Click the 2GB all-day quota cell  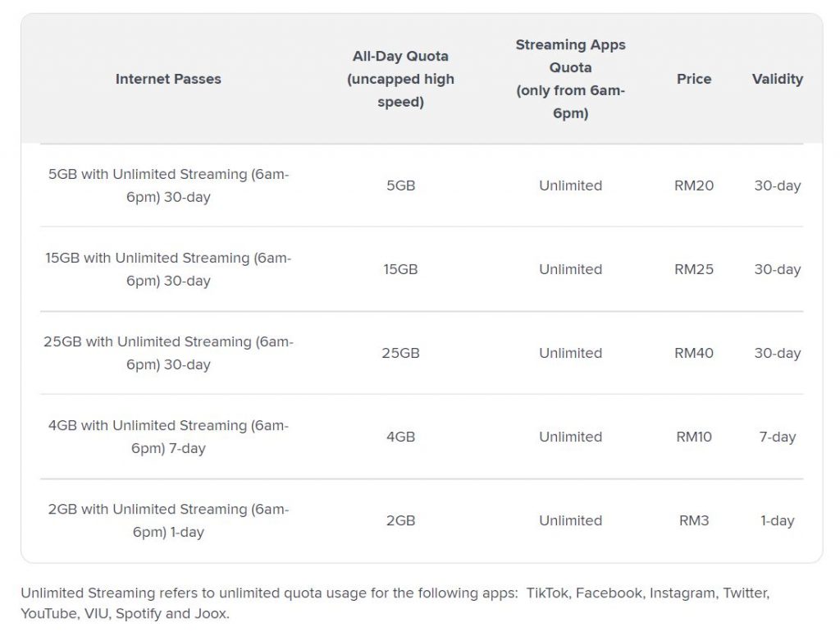400,520
